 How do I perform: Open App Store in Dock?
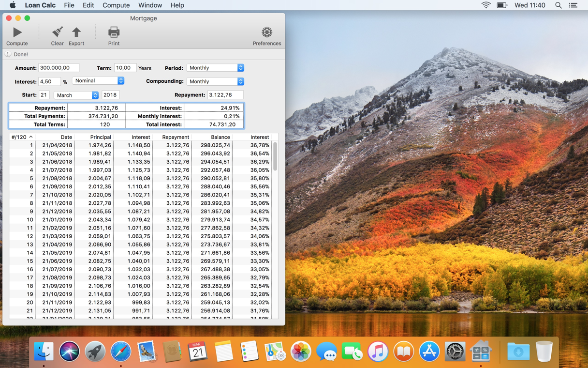point(429,351)
